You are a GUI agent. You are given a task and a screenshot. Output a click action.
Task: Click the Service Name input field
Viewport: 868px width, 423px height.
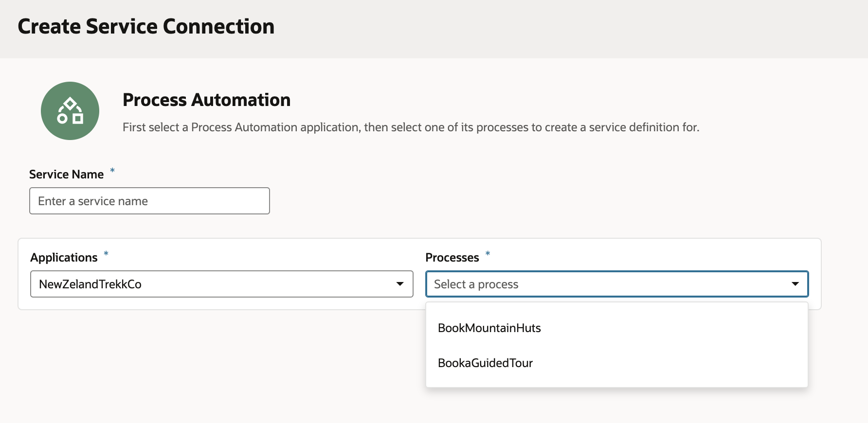tap(149, 201)
